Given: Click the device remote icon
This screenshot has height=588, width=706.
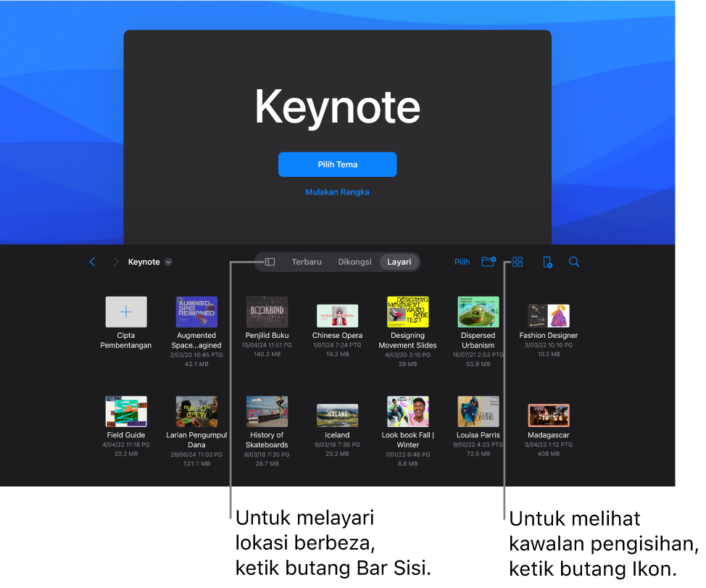Looking at the screenshot, I should pos(547,262).
